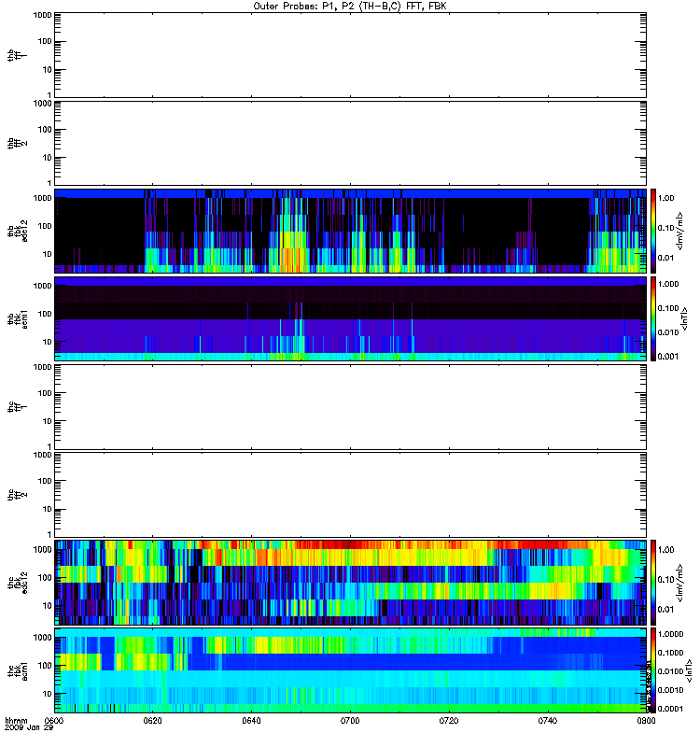This screenshot has width=700, height=747.
Task: Click the '0620' time axis label
Action: coord(152,720)
